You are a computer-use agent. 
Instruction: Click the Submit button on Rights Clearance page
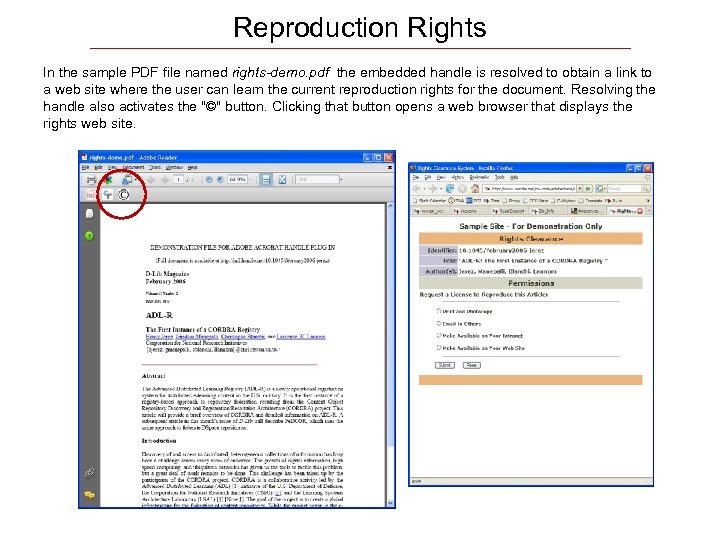coord(444,365)
